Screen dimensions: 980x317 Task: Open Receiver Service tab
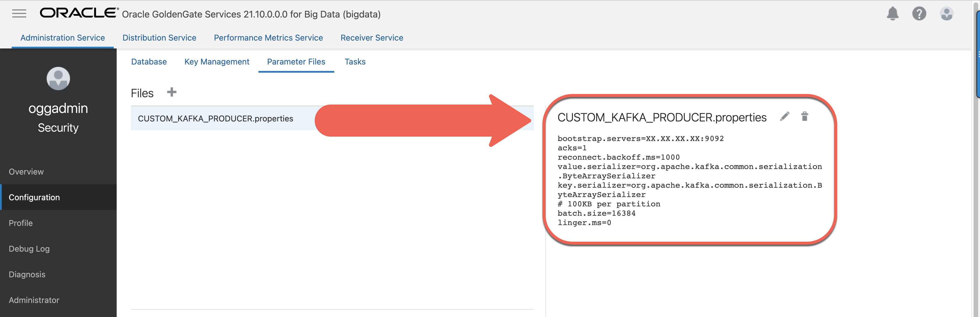pos(372,38)
